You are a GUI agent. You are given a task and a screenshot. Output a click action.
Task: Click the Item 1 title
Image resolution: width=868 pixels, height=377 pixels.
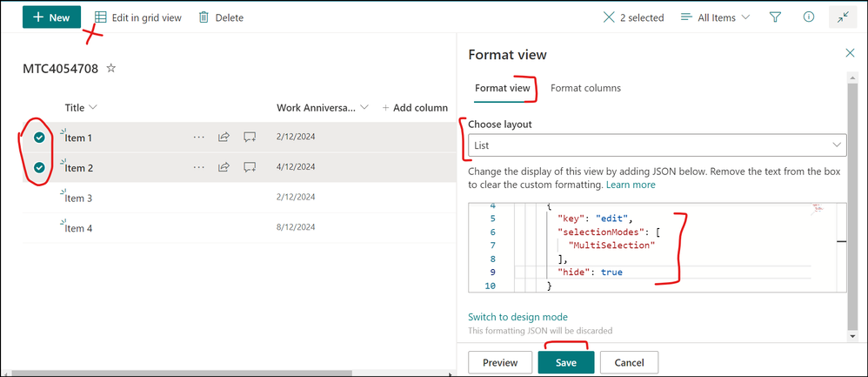[78, 138]
